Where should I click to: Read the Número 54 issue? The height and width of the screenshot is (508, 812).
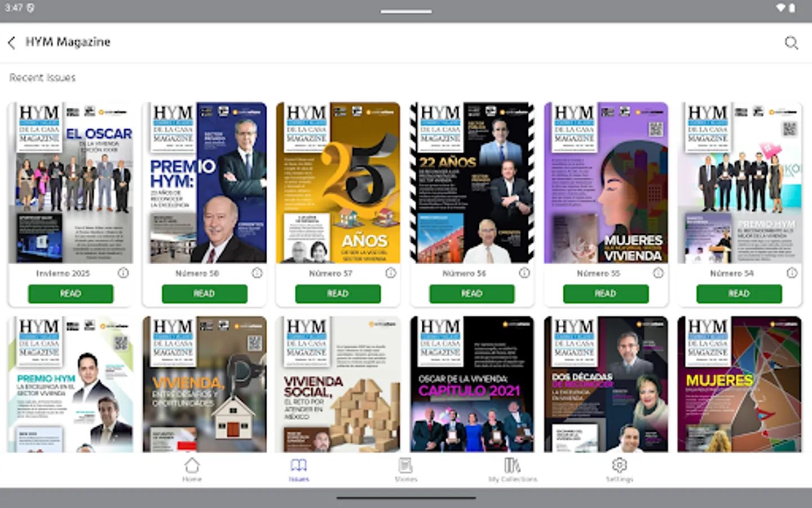click(739, 294)
